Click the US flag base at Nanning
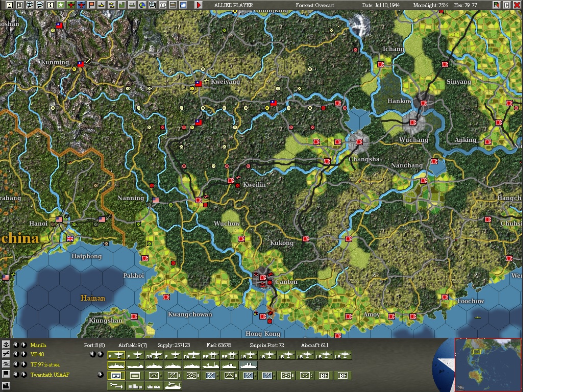Viewport: 588px width, 392px height. 156,200
